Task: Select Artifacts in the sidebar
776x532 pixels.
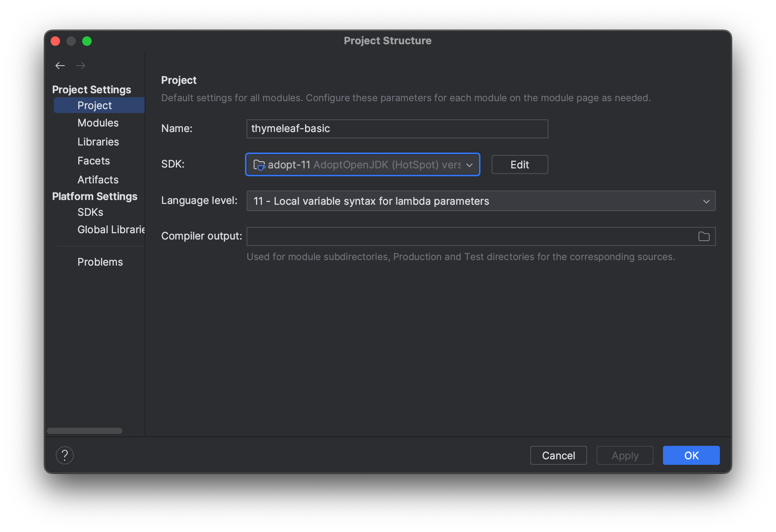Action: [98, 180]
